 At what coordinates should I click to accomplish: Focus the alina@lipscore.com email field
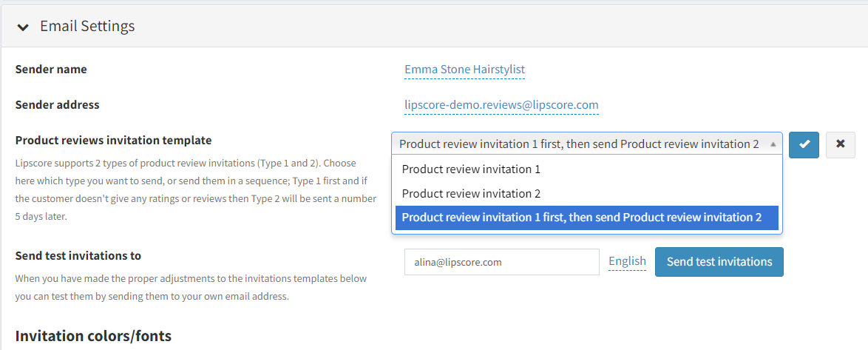point(501,262)
